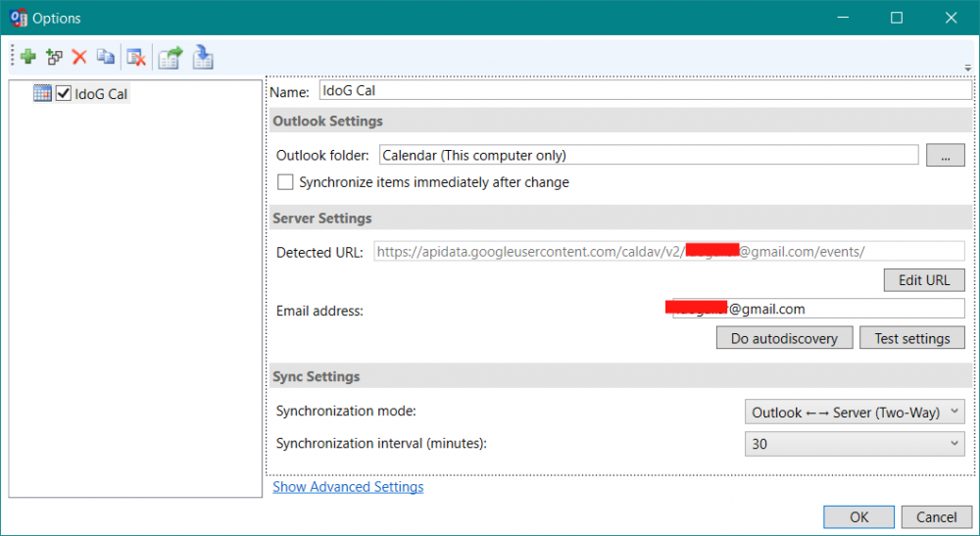Open the Synchronization mode dropdown
The height and width of the screenshot is (536, 980).
[855, 412]
